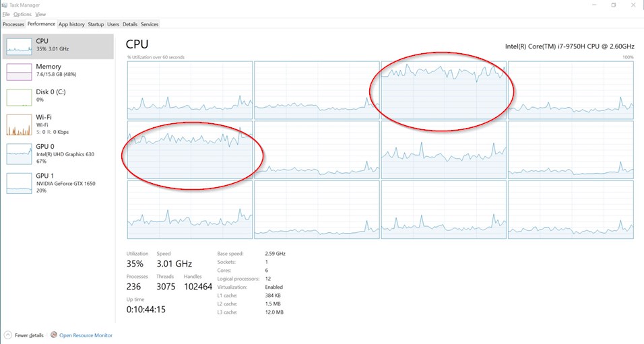Screen dimensions: 644x344
Task: Open Disk 0 (C:) performance thumbnail
Action: [x=19, y=97]
